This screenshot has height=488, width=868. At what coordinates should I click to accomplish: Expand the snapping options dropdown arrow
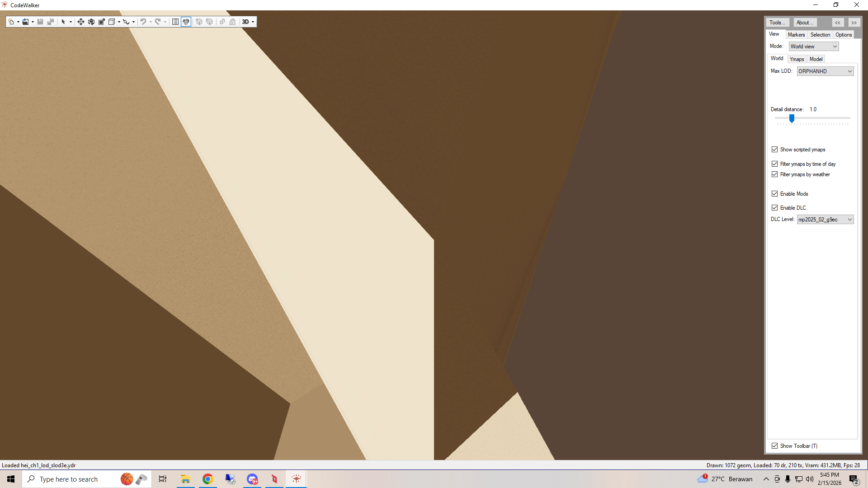133,22
